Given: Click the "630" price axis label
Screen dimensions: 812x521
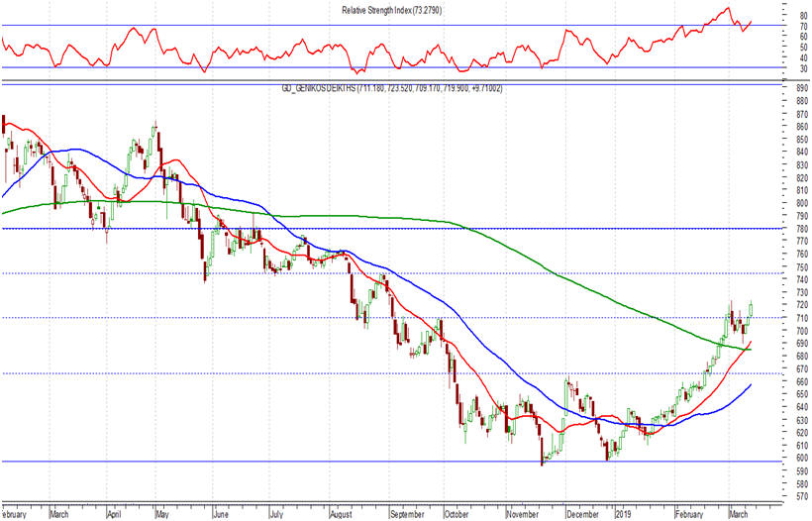Looking at the screenshot, I should [x=802, y=420].
